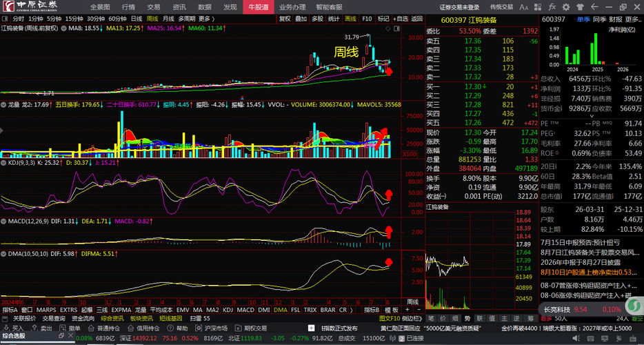
Task: Click the plus button to zoom chart
Action: pos(407,310)
